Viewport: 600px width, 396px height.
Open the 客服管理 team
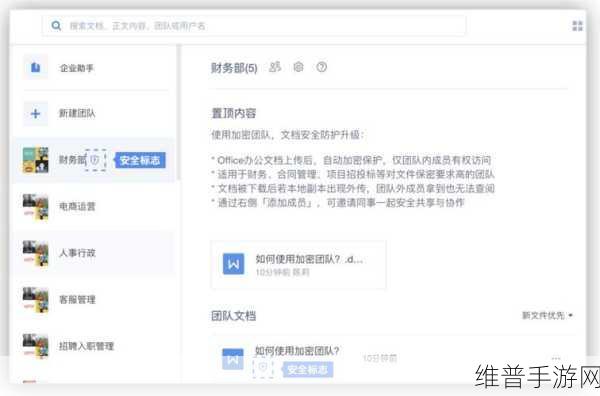[x=95, y=300]
